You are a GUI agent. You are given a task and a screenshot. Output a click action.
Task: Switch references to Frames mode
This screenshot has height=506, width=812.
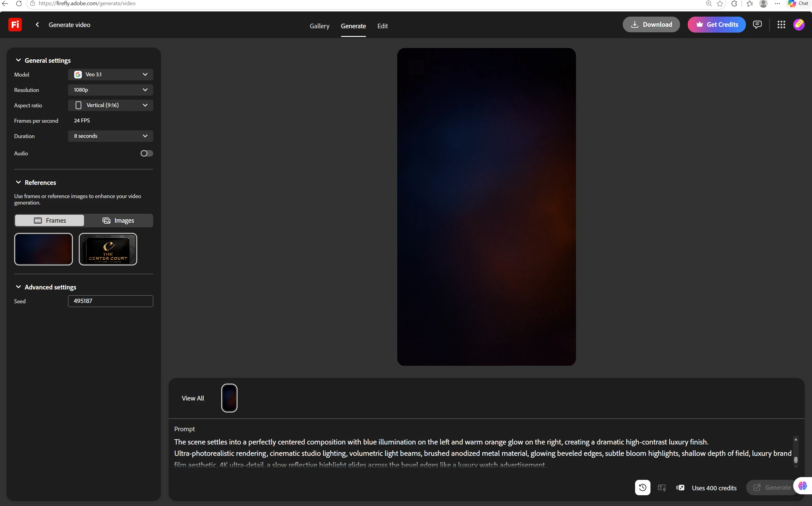click(x=50, y=221)
